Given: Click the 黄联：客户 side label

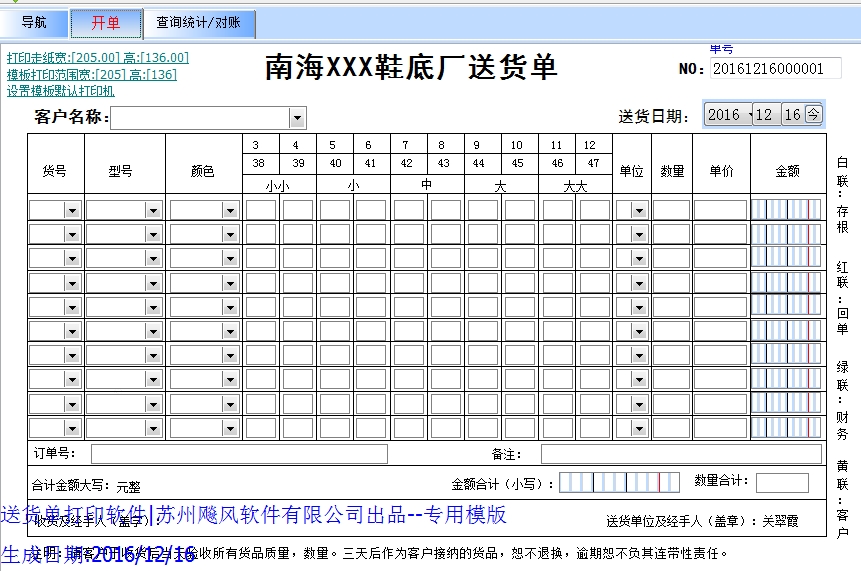Looking at the screenshot, I should coord(842,499).
